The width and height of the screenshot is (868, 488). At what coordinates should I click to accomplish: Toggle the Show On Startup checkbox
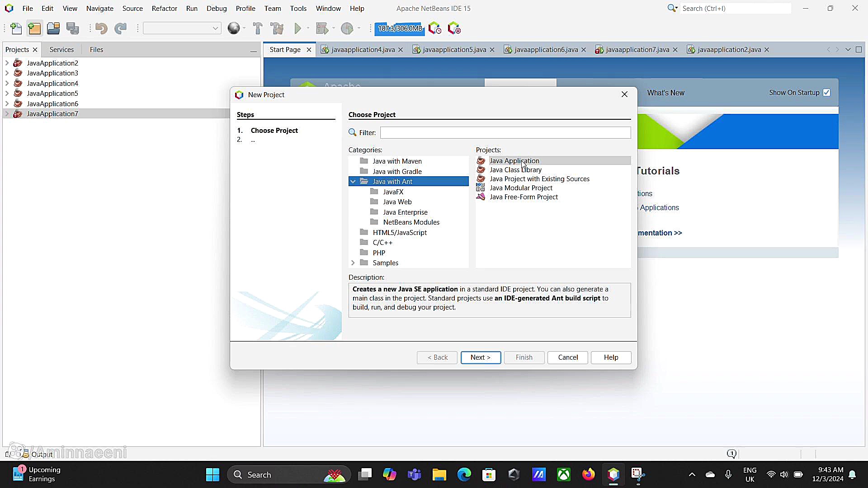click(x=827, y=93)
